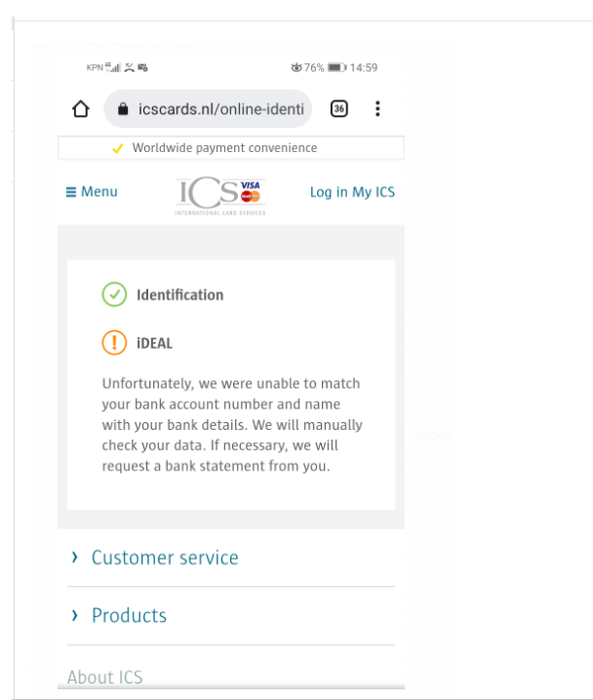Click the 'Unfortunately, we were unable' message

coord(232,424)
